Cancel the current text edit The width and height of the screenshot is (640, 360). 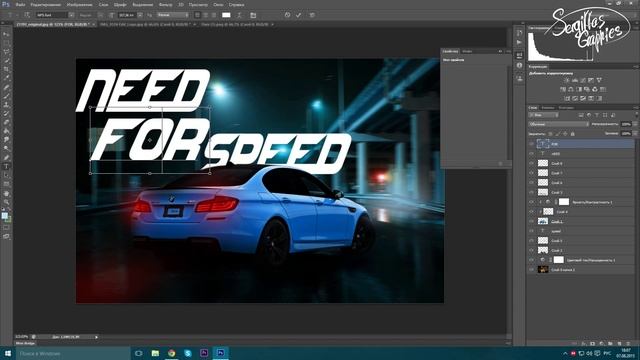(x=287, y=15)
